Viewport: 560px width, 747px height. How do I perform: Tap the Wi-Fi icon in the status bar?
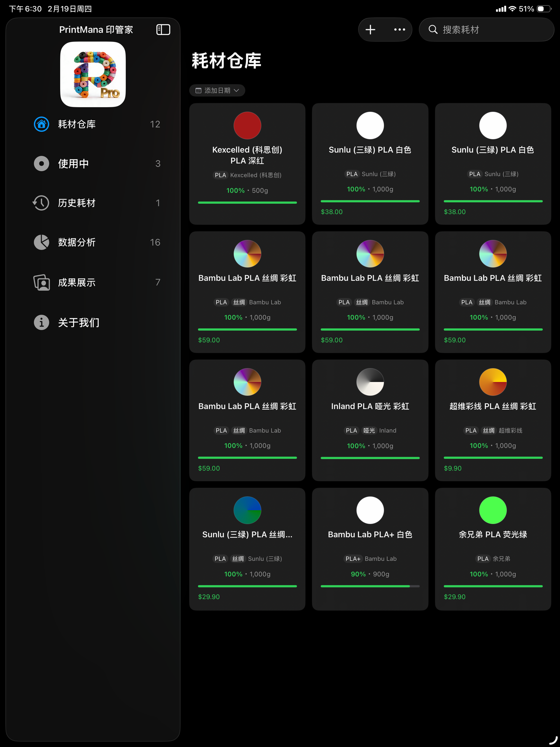point(513,9)
